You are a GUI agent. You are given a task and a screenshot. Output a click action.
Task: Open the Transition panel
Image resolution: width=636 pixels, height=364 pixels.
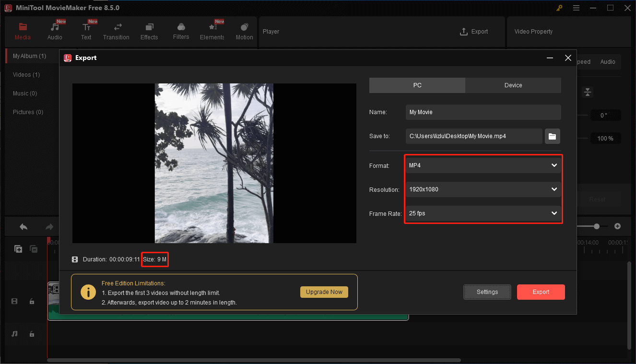[x=116, y=30]
